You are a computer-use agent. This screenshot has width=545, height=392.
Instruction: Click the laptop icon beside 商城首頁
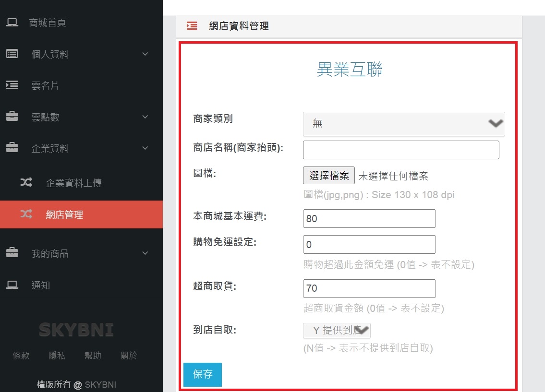point(12,23)
